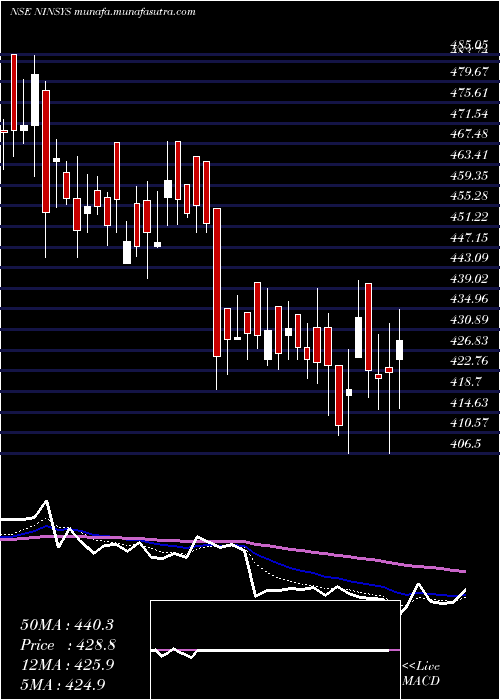
Task: Click the 443.09 price axis label
Action: [x=468, y=258]
